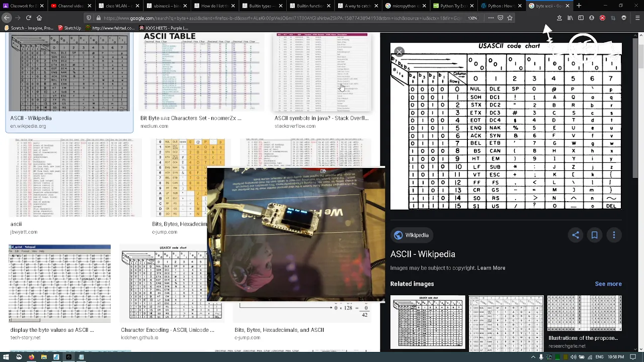Open falstad.com bookmark
Screen dimensions: 644x362
pyautogui.click(x=110, y=28)
